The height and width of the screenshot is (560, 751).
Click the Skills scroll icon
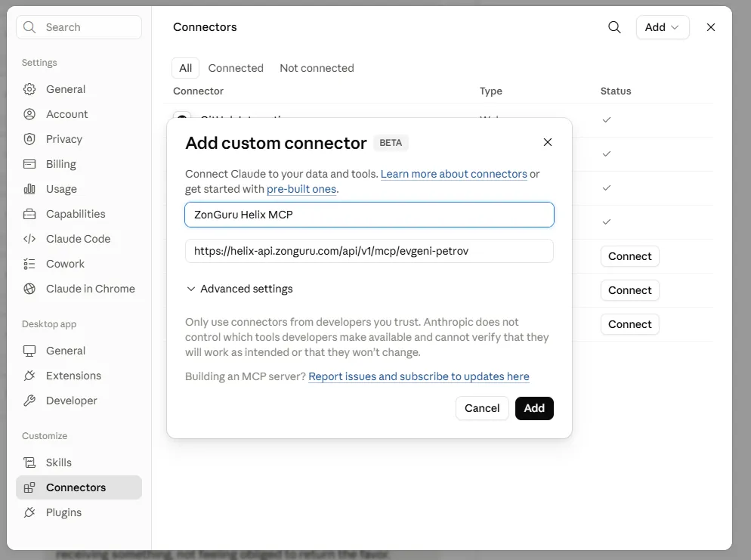tap(29, 463)
